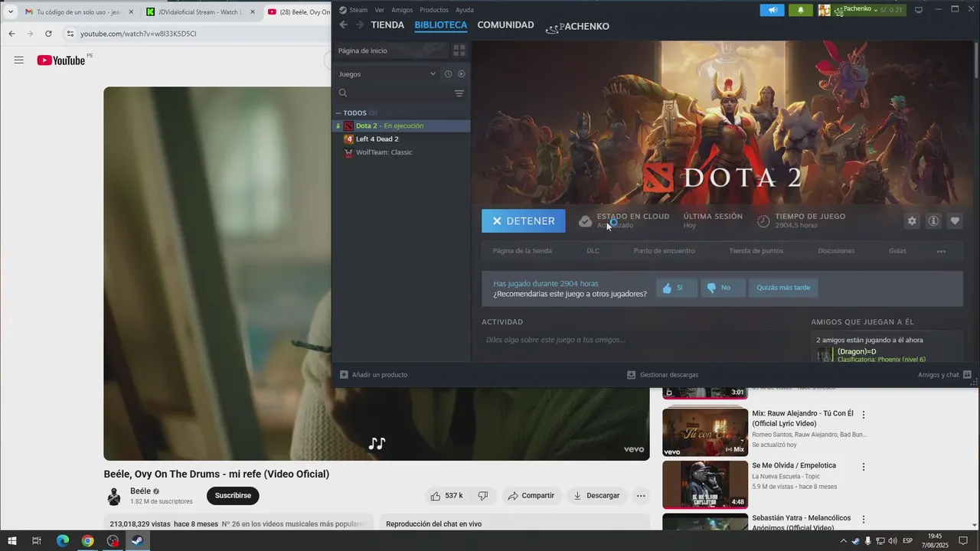The image size is (980, 551).
Task: Dislike the YouTube video
Action: point(482,496)
